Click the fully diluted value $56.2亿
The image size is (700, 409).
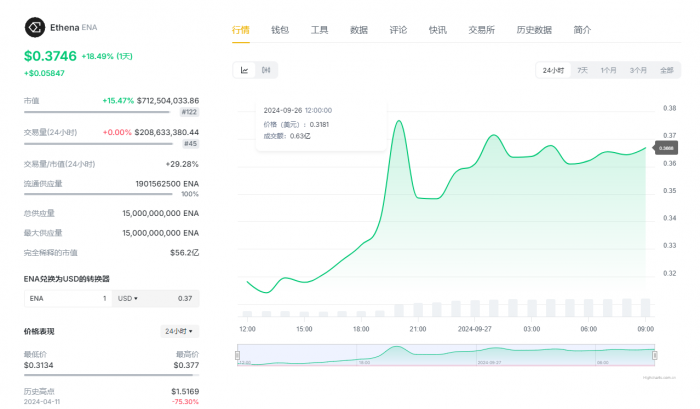point(184,253)
